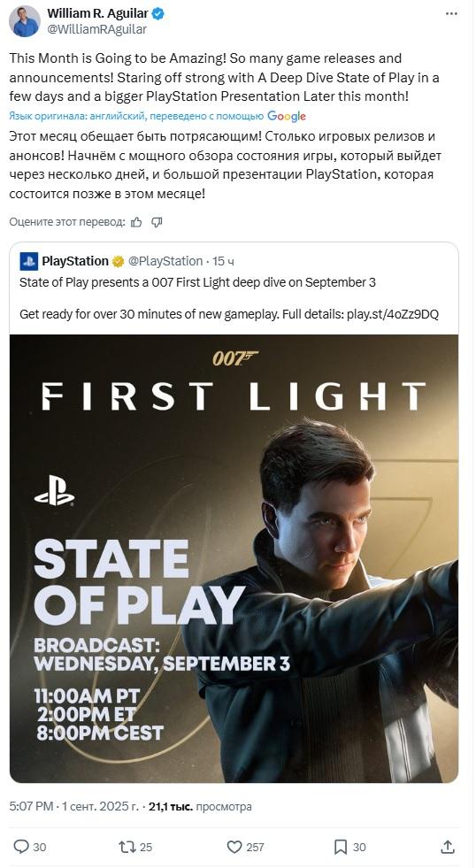Screen dimensions: 476x868
Task: Rate the translation with thumbs down
Action: tap(157, 222)
